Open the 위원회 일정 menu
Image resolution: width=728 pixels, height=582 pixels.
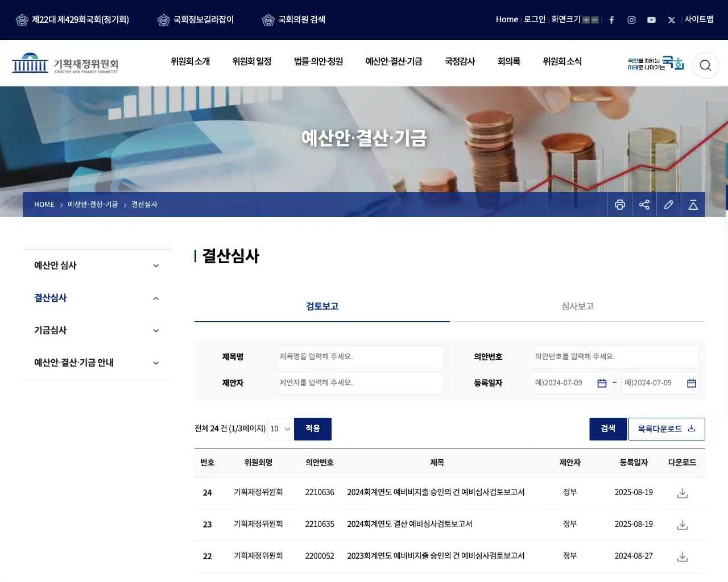point(252,61)
